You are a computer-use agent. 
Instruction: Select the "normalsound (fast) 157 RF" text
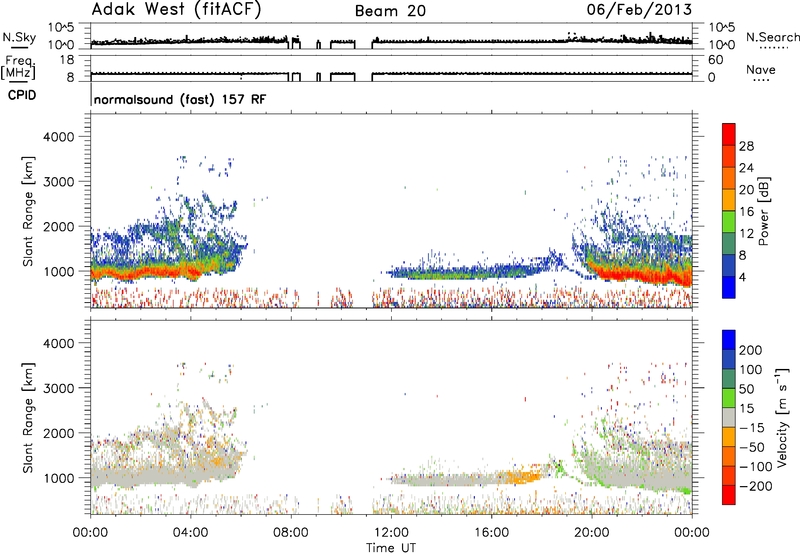click(x=180, y=99)
